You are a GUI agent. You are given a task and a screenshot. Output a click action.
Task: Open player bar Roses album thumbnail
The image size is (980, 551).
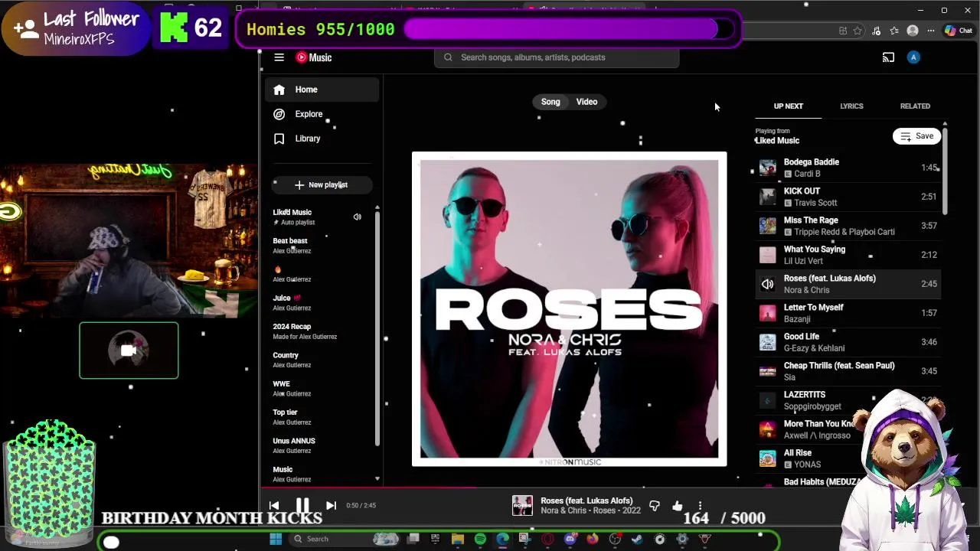522,506
